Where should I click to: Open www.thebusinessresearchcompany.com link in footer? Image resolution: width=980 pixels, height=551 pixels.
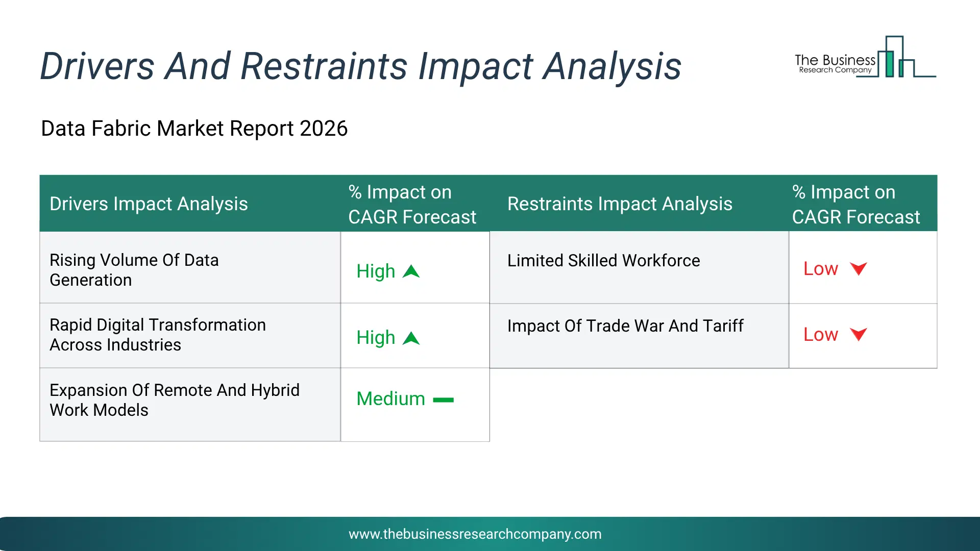pyautogui.click(x=475, y=534)
